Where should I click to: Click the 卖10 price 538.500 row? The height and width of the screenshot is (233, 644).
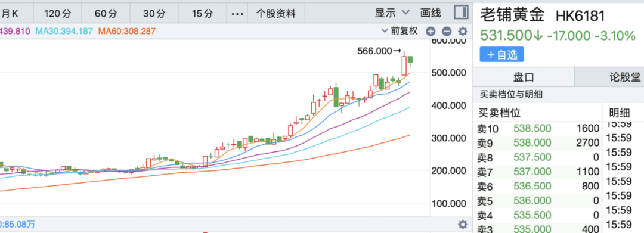pyautogui.click(x=538, y=128)
